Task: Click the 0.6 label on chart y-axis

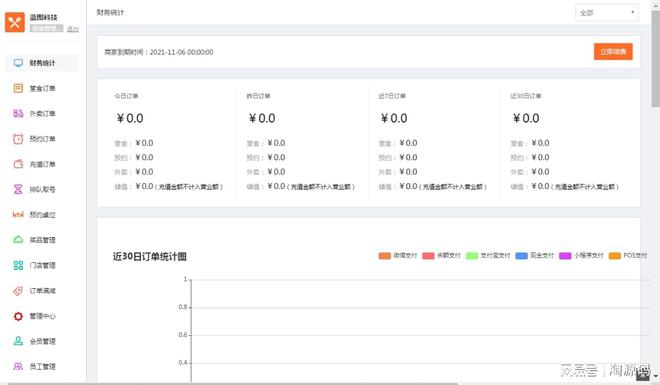Action: click(x=183, y=335)
